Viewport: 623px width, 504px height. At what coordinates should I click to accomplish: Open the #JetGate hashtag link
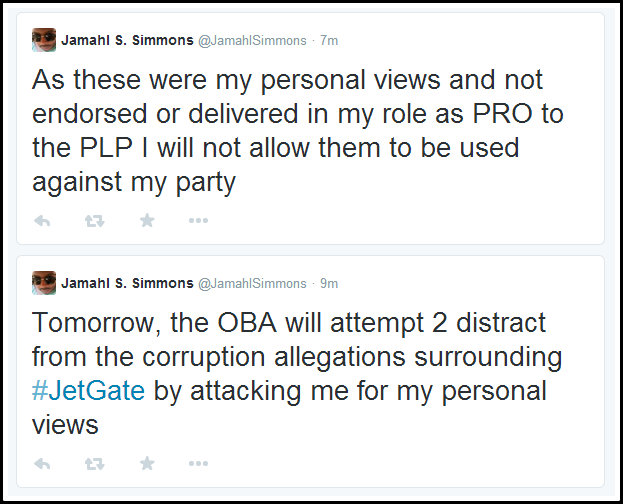tap(89, 390)
